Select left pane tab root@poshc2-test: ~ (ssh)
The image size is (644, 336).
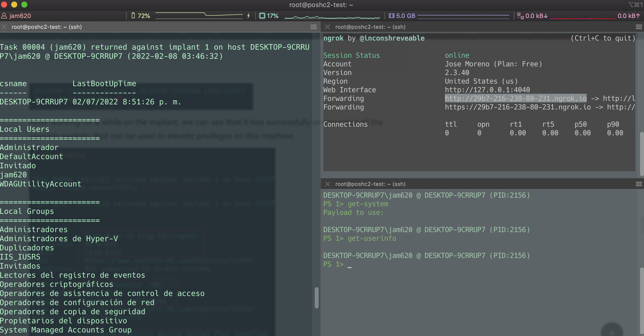pos(47,27)
